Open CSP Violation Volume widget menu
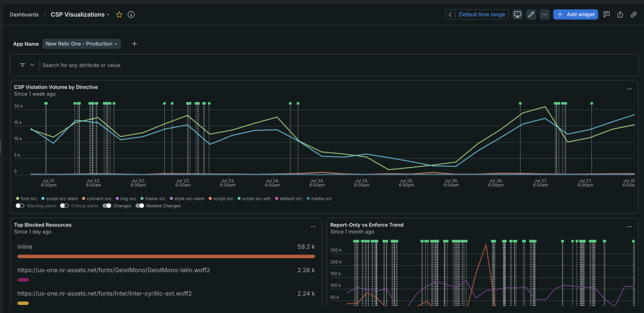 630,89
